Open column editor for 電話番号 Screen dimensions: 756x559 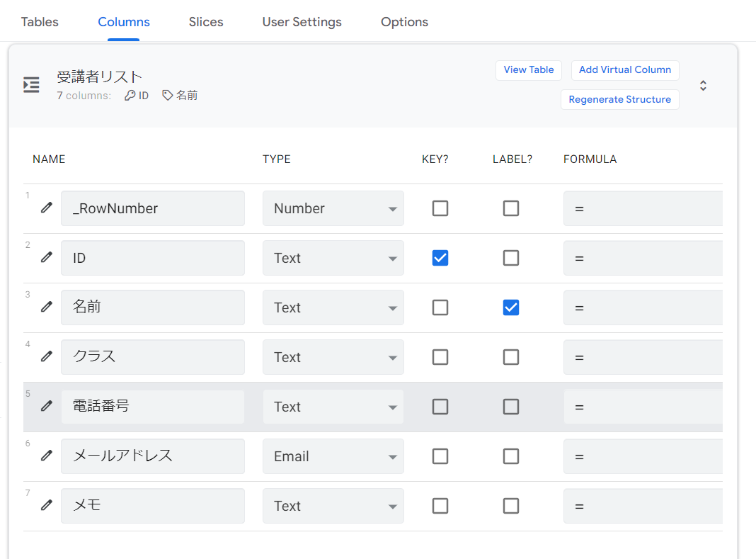(47, 406)
